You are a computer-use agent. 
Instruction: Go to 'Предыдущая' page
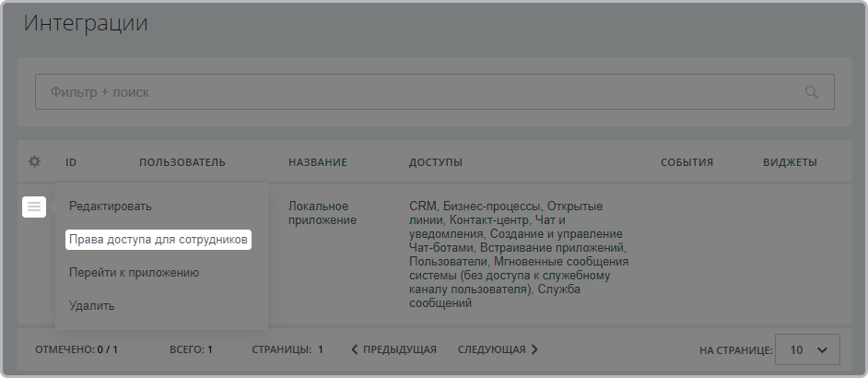click(x=393, y=349)
